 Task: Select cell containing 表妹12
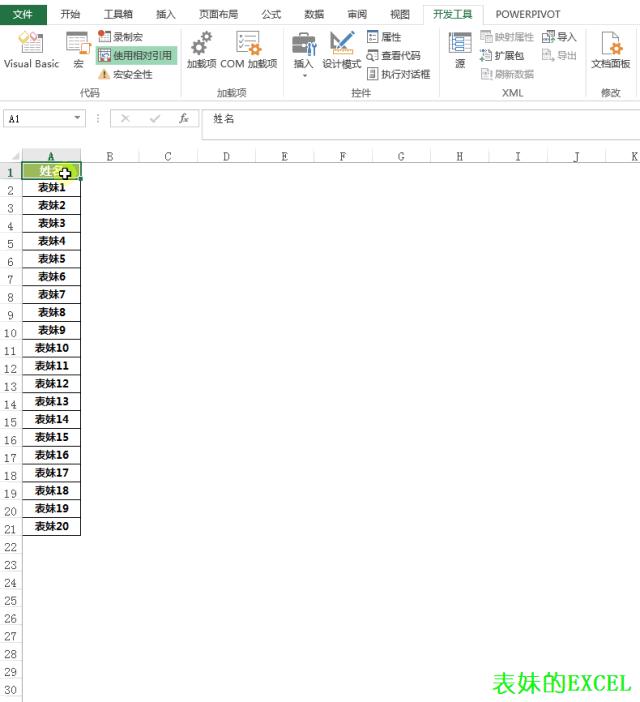tap(51, 384)
